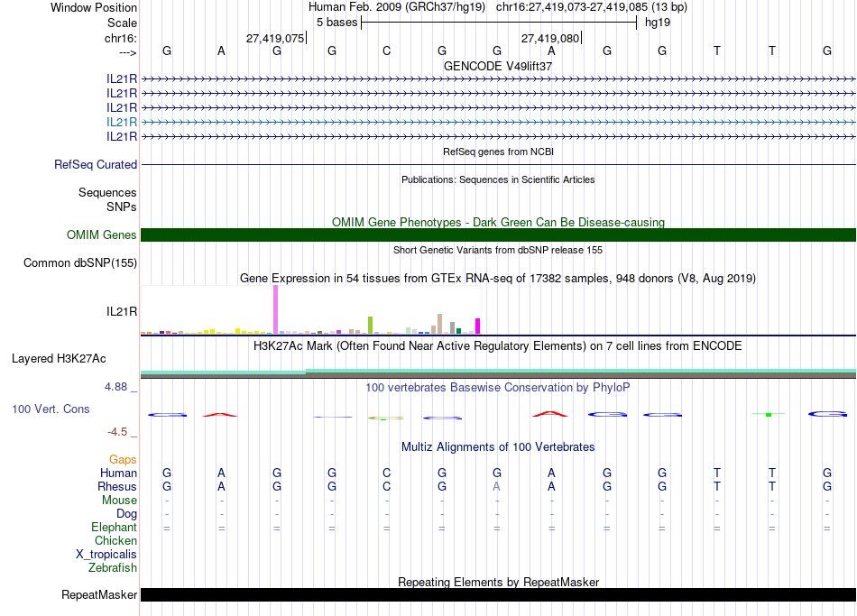Select the light-blue IL21R transcript label
Viewport: 857px width, 616px height.
coord(122,122)
